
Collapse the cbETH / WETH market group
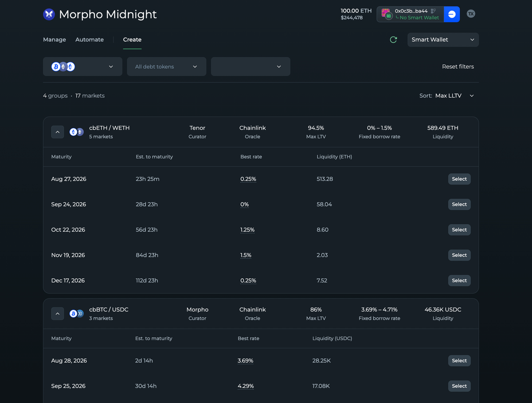tap(58, 132)
